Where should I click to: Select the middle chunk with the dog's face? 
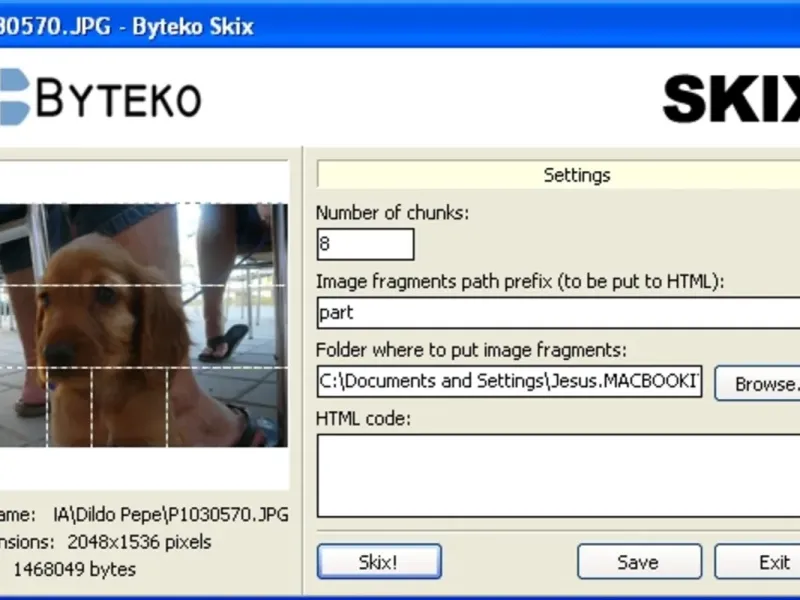144,327
